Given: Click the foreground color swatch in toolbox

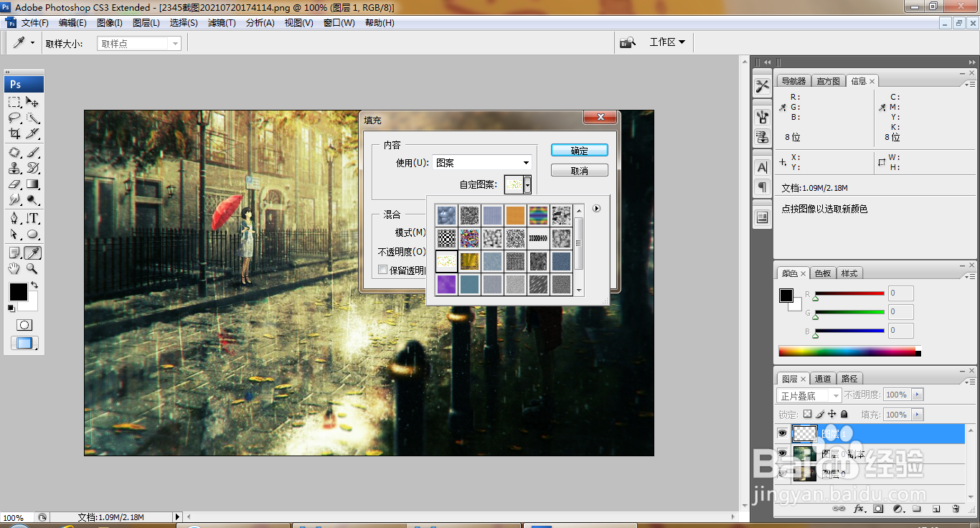Looking at the screenshot, I should point(18,291).
